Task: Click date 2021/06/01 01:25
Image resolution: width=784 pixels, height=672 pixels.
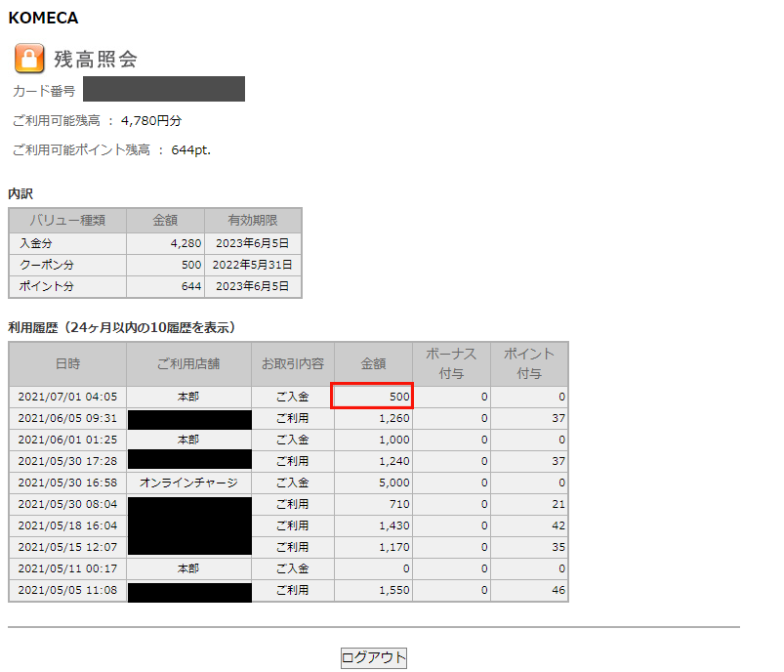Action: tap(67, 440)
